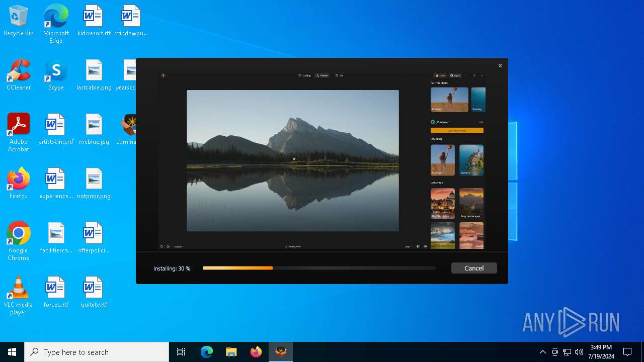Viewport: 644px width, 362px height.
Task: Select the quitetv.rtf document icon
Action: (94, 292)
